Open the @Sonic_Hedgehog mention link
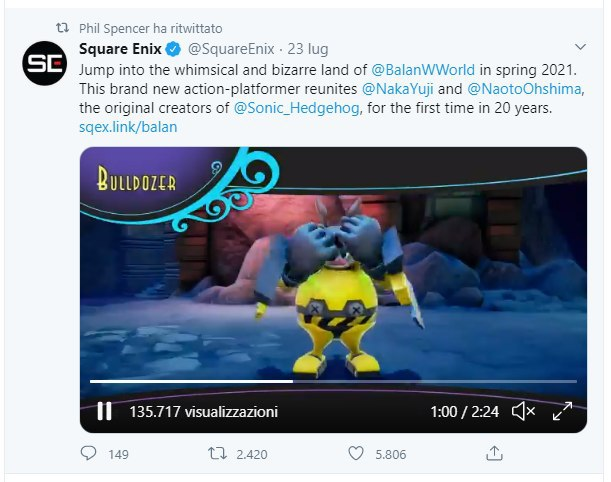 pyautogui.click(x=297, y=108)
